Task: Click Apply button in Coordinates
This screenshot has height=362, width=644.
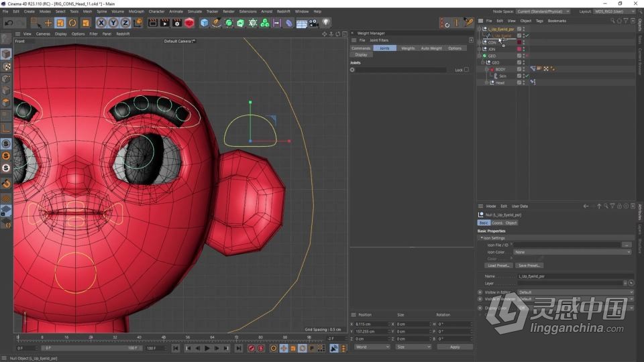Action: tap(455, 347)
